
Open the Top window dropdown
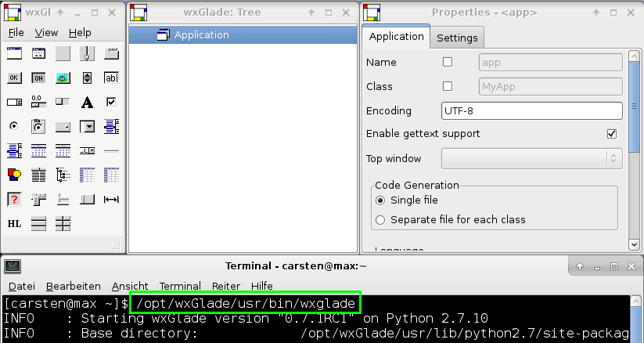pyautogui.click(x=532, y=159)
